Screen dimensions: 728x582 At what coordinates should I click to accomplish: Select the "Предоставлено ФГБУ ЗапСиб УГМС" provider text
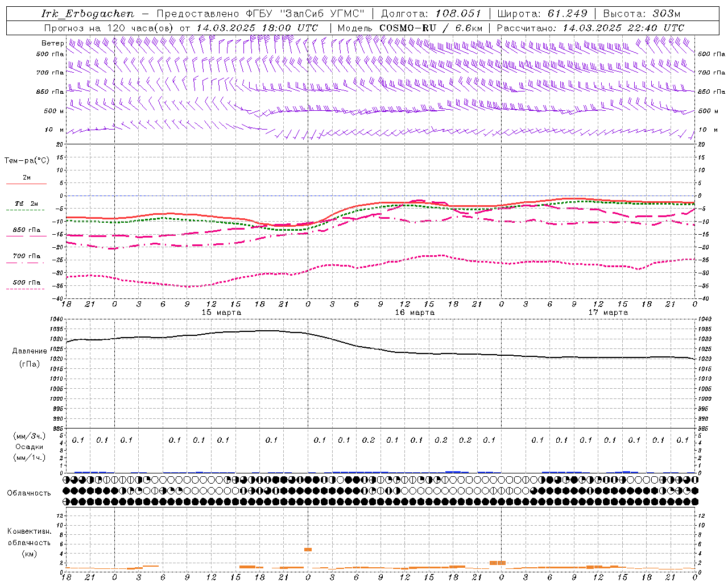(260, 14)
